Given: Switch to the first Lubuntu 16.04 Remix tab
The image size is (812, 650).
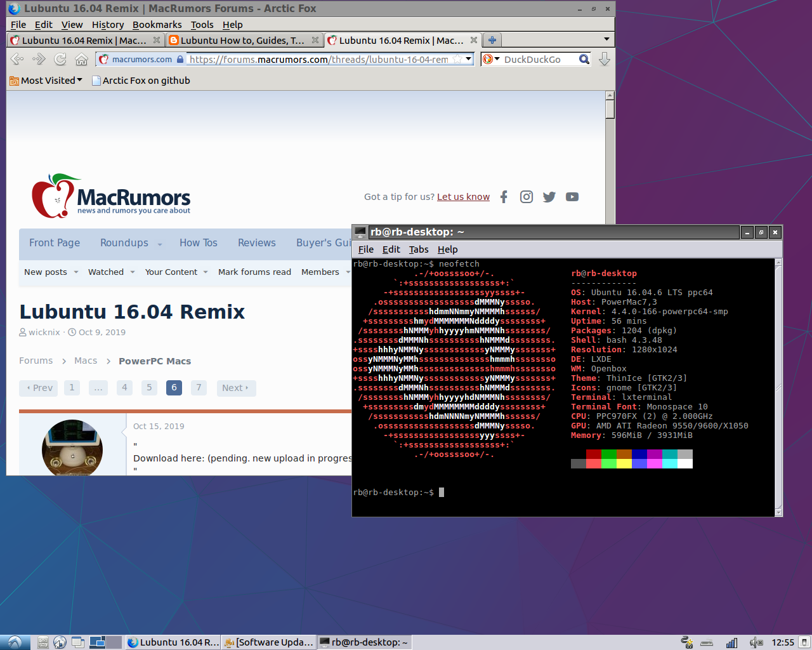Looking at the screenshot, I should 85,40.
